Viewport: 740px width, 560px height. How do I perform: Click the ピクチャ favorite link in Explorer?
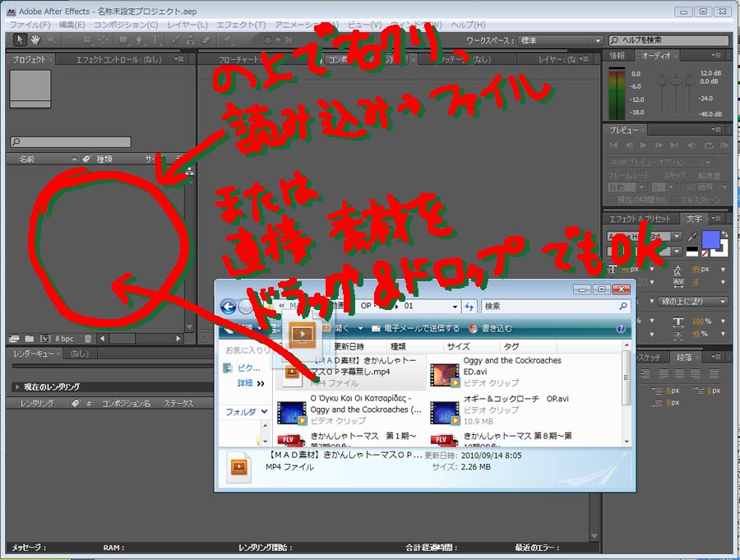(x=243, y=368)
